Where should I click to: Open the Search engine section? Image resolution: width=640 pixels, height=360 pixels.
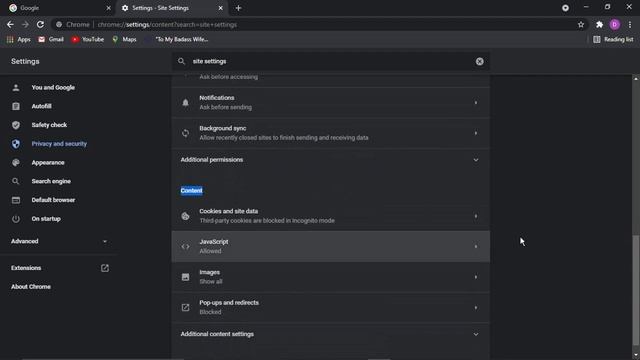coord(51,181)
